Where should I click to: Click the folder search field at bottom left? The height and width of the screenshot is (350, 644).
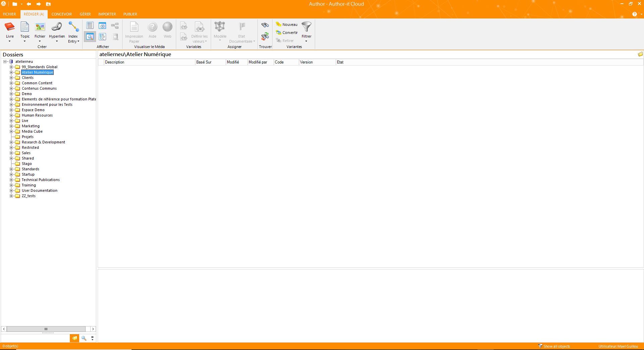point(35,338)
